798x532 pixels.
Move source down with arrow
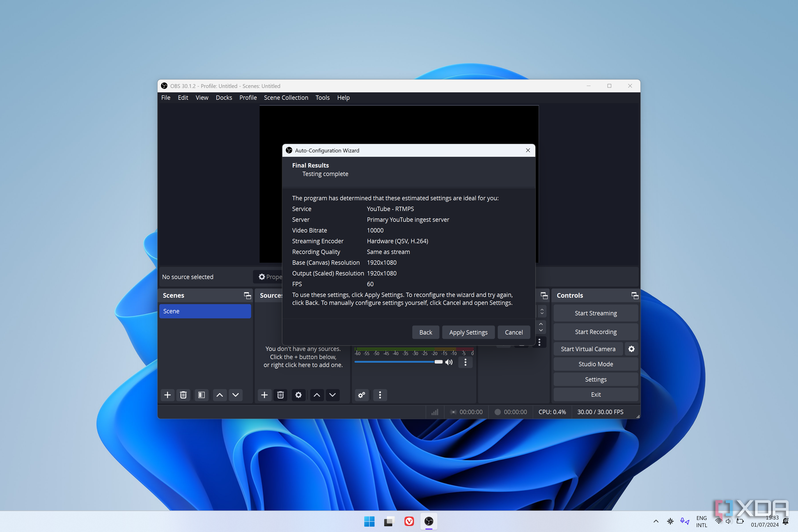332,395
